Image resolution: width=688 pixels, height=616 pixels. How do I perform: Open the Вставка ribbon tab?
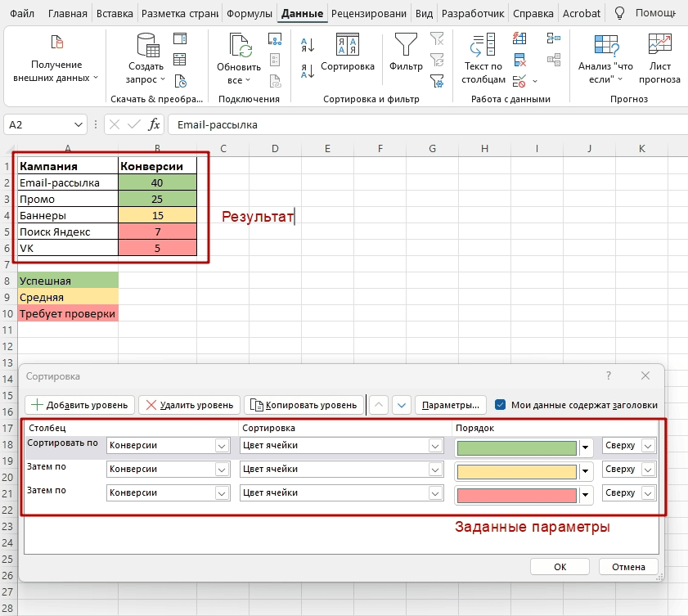(x=115, y=14)
